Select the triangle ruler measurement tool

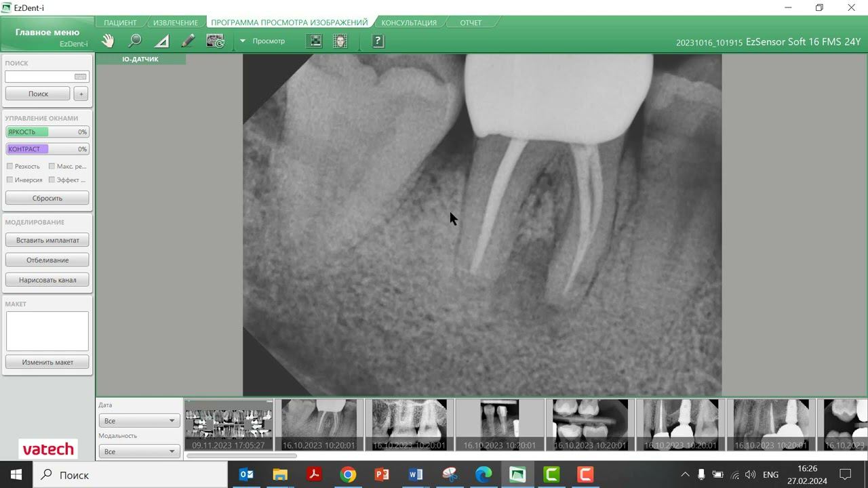point(161,41)
